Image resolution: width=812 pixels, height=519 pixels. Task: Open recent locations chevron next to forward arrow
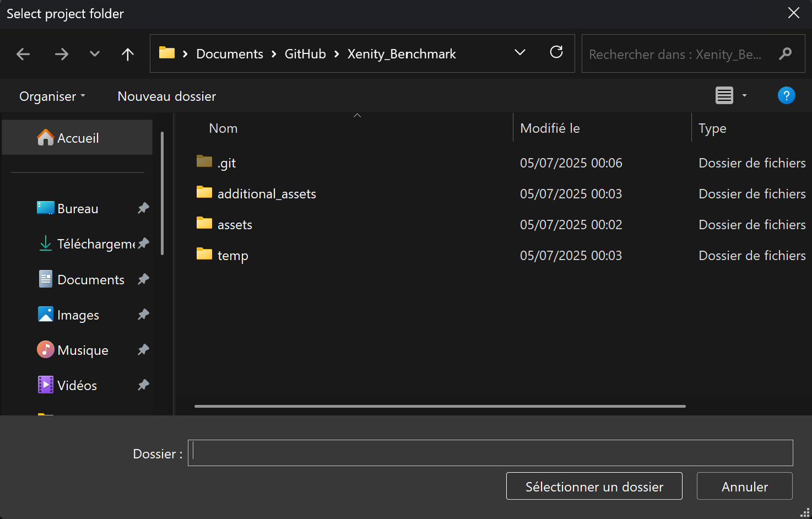95,54
